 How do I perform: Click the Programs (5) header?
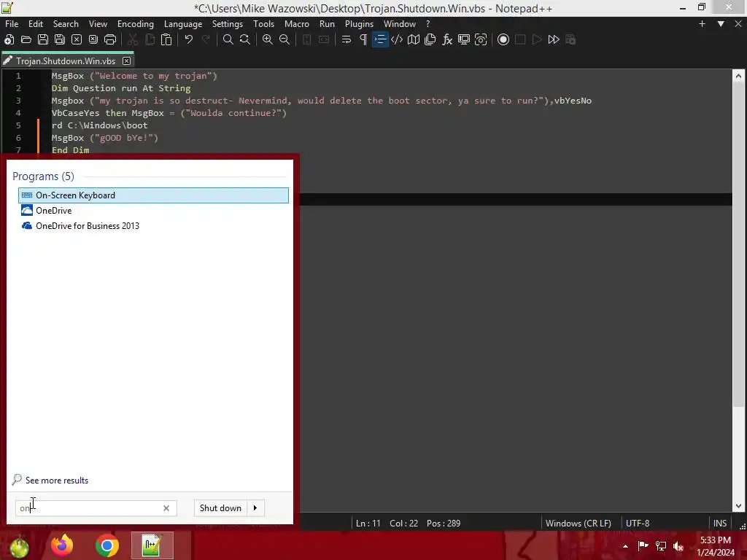[43, 176]
